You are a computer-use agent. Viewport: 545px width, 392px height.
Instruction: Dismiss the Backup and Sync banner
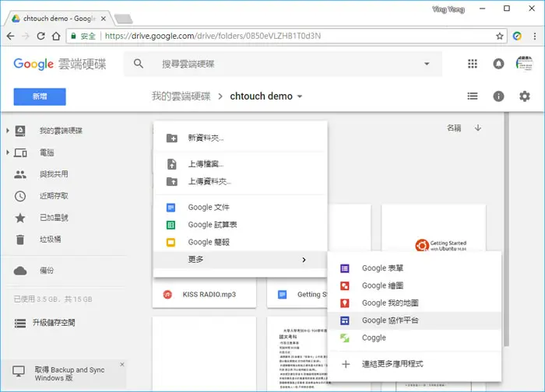pyautogui.click(x=122, y=364)
